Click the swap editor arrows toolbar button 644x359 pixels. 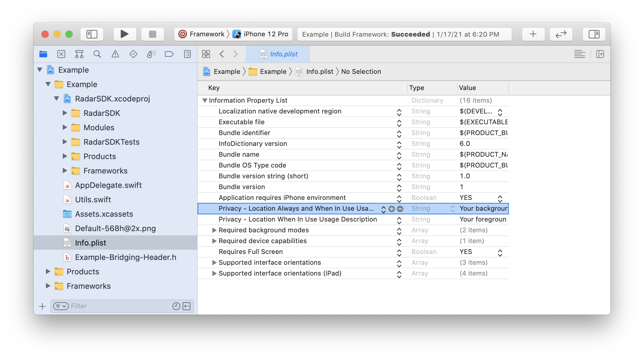[x=561, y=34]
